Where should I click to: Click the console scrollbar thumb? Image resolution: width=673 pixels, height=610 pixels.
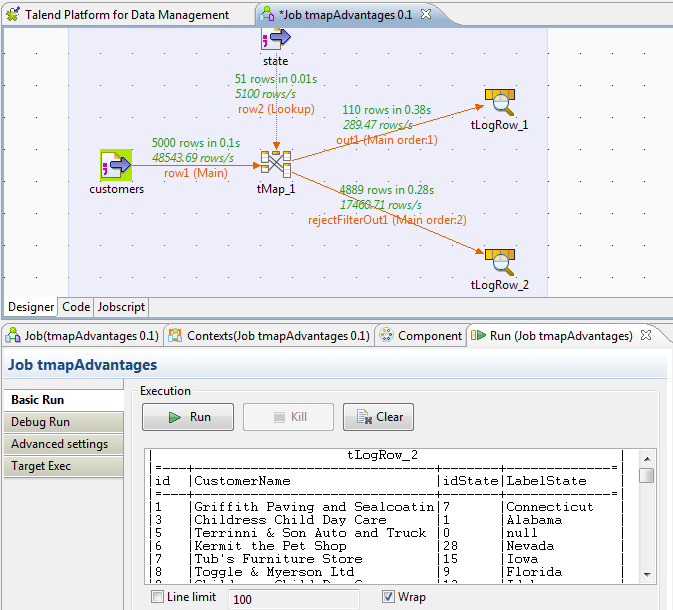click(646, 476)
